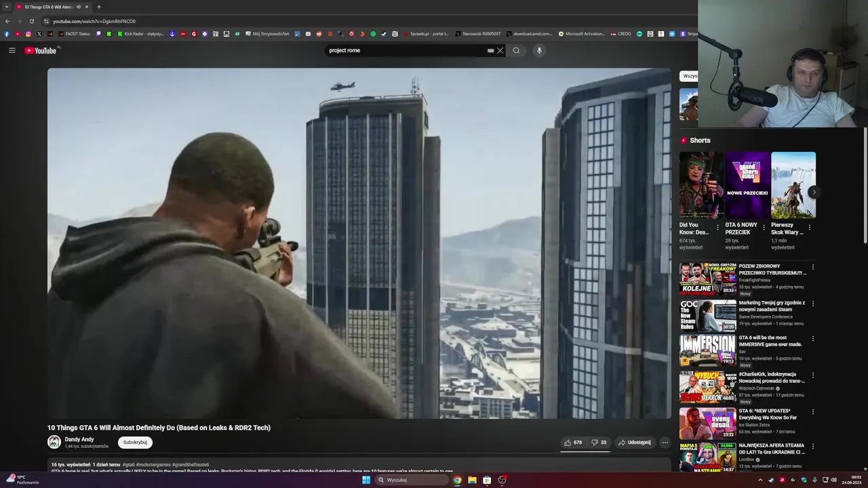Open the 'New Steam Rules' marketing video thumbnail
This screenshot has height=488, width=868.
pos(708,315)
